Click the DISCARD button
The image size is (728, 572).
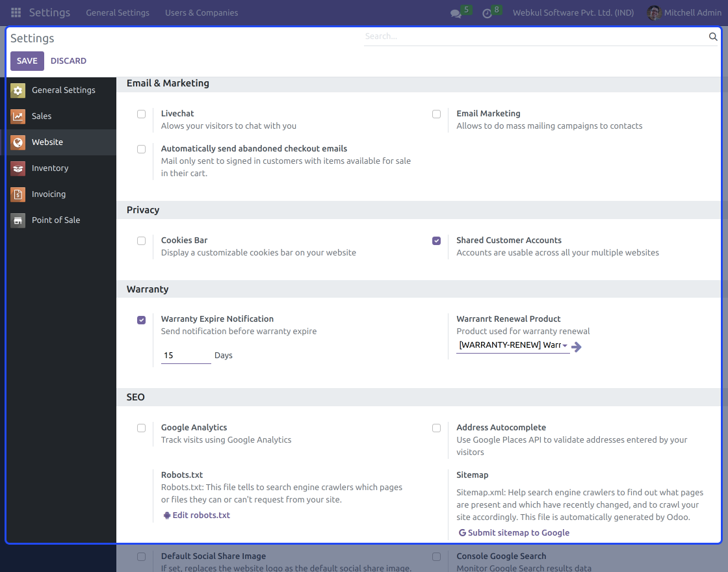(68, 61)
